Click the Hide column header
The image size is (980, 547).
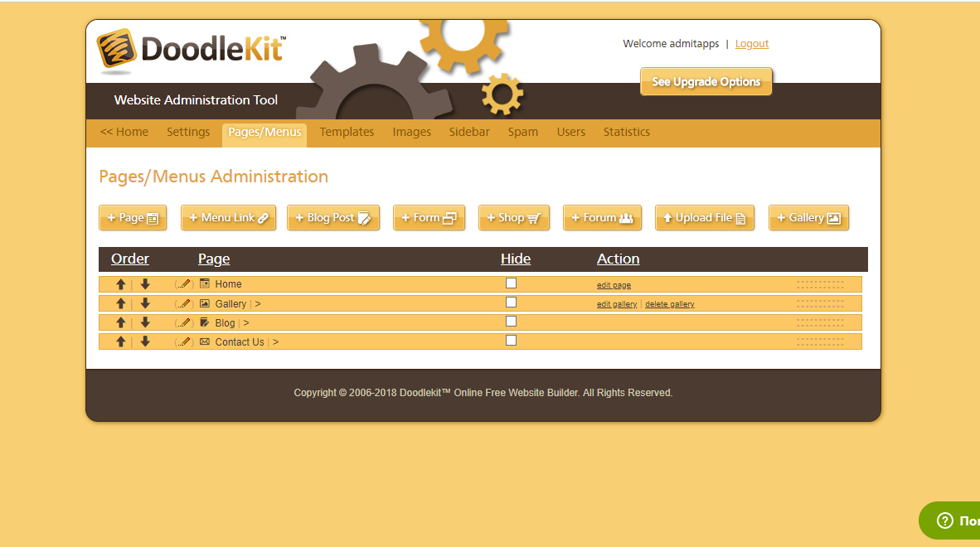[x=516, y=259]
